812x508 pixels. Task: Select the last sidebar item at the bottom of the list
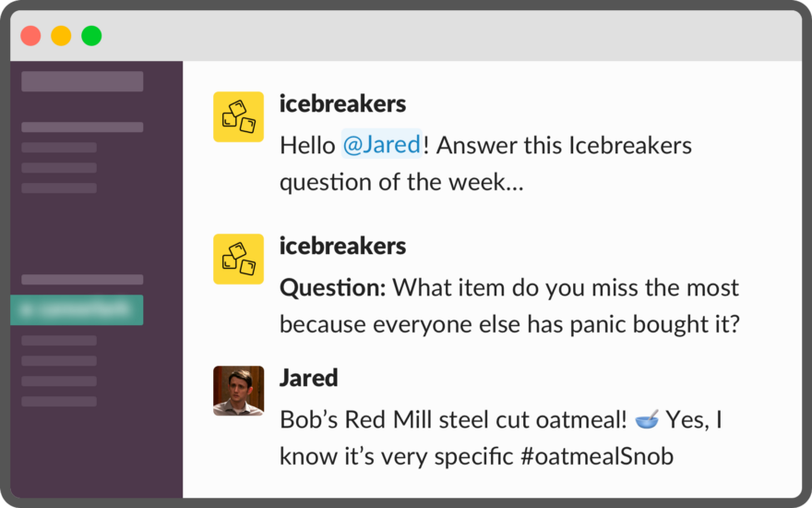click(x=59, y=401)
